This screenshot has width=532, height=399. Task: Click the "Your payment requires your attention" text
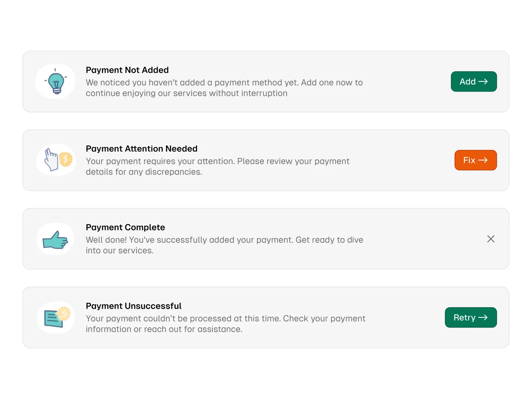[x=217, y=167]
